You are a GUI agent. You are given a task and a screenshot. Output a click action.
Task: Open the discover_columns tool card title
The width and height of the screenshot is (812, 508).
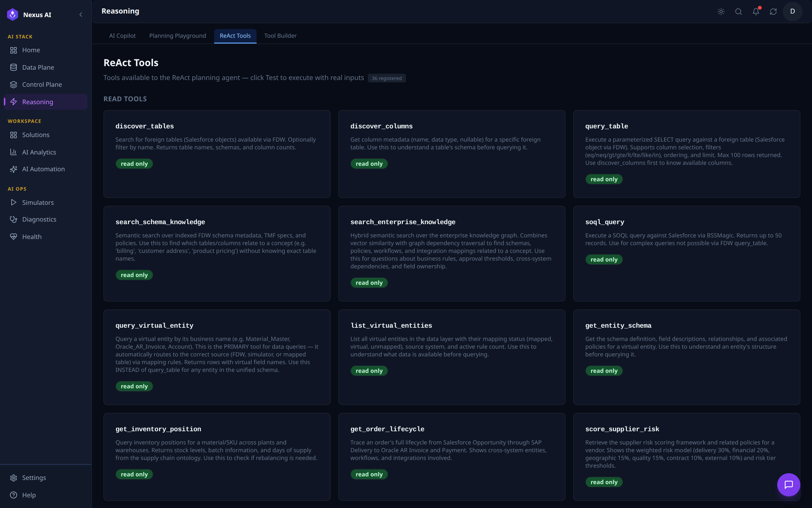click(381, 126)
